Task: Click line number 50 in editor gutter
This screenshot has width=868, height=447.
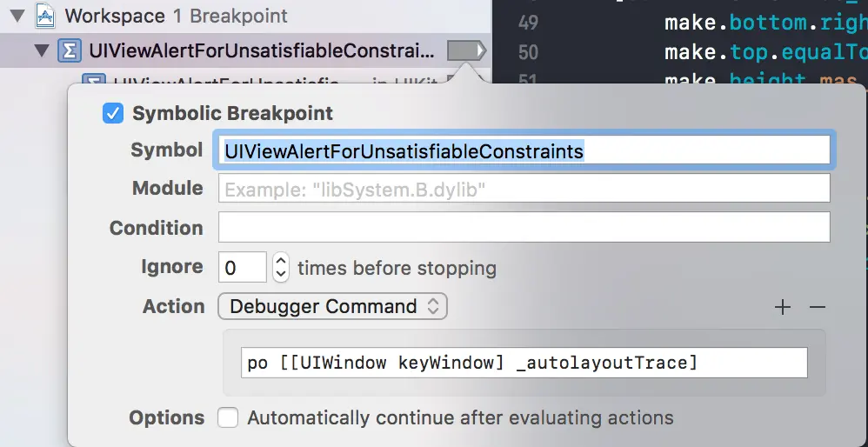Action: pos(528,52)
